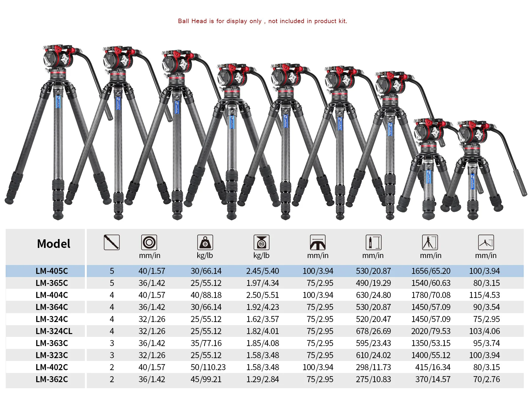Click 370/14.57 max height value

click(x=433, y=379)
